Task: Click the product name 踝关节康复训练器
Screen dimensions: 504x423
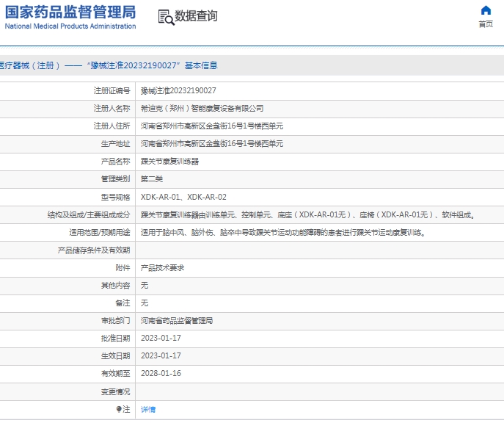Action: click(169, 162)
